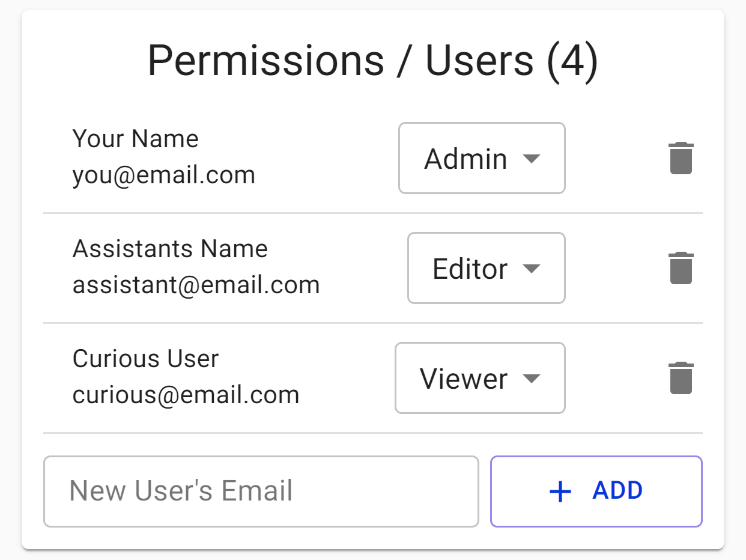This screenshot has height=560, width=746.
Task: Click the Permissions / Users (4) heading
Action: point(372,61)
